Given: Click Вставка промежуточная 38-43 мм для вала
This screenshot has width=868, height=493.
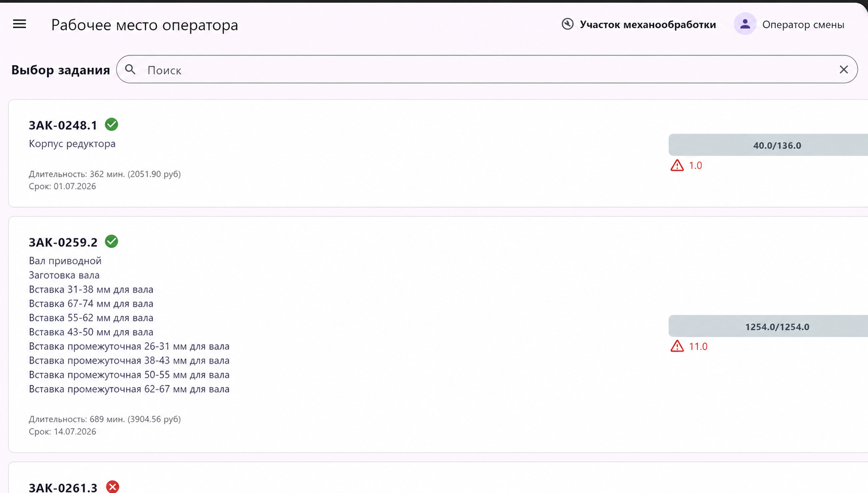Looking at the screenshot, I should pos(129,360).
